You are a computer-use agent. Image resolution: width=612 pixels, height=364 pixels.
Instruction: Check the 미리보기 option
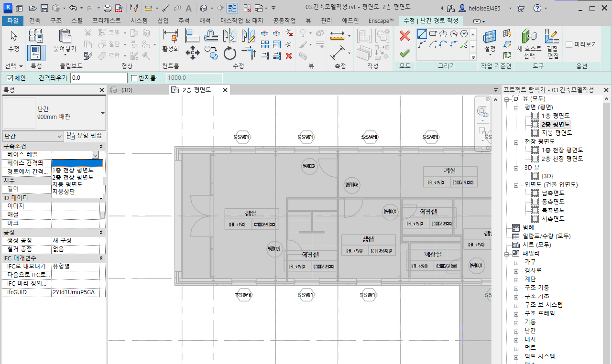569,44
